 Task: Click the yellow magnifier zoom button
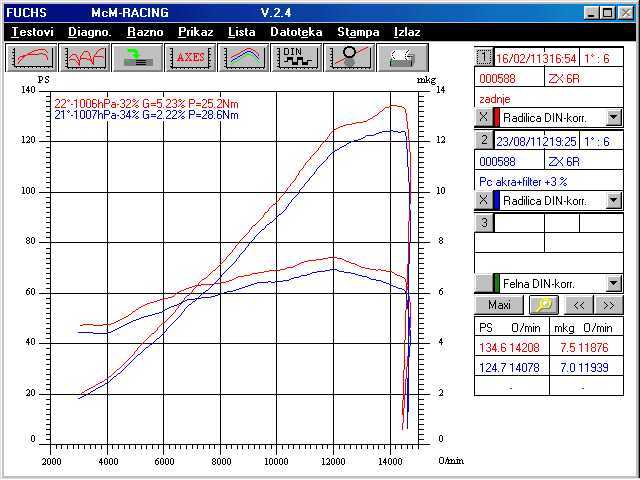point(545,305)
